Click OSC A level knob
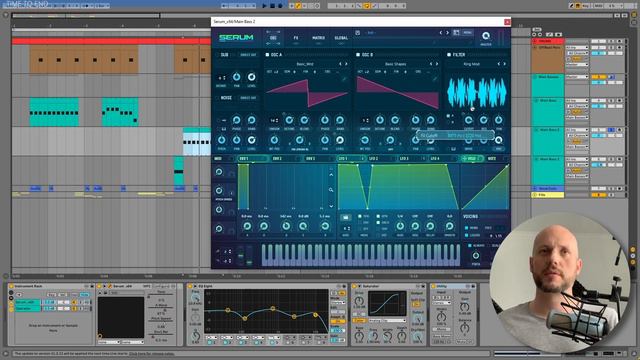Screen dimensions: 640x360 (340, 140)
